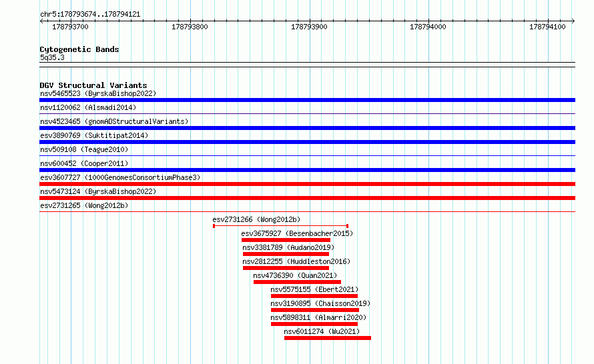The height and width of the screenshot is (364, 594).
Task: Open the nsv1120062 (Alsmadi2014) variant label
Action: point(88,107)
